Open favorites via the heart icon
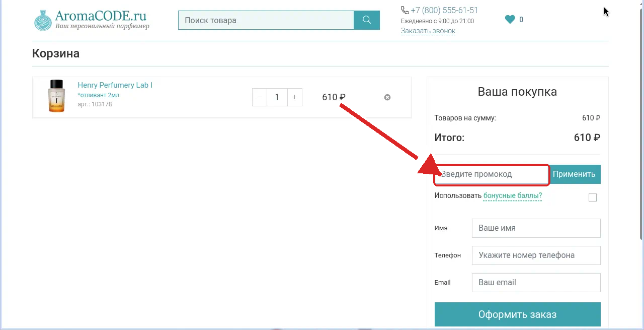 click(510, 20)
